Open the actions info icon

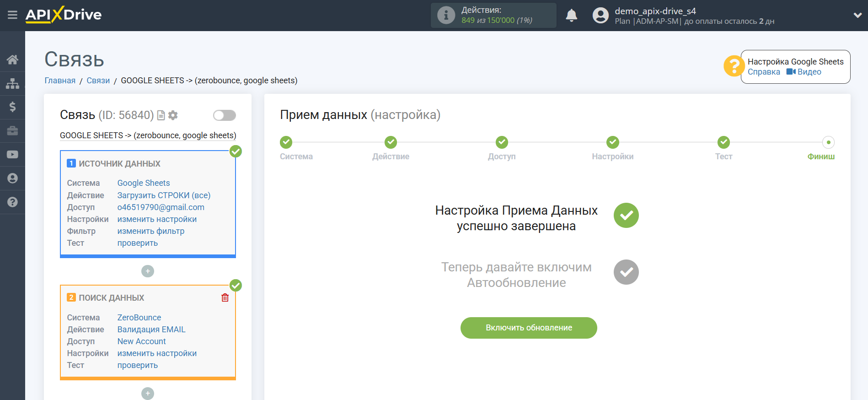(446, 15)
